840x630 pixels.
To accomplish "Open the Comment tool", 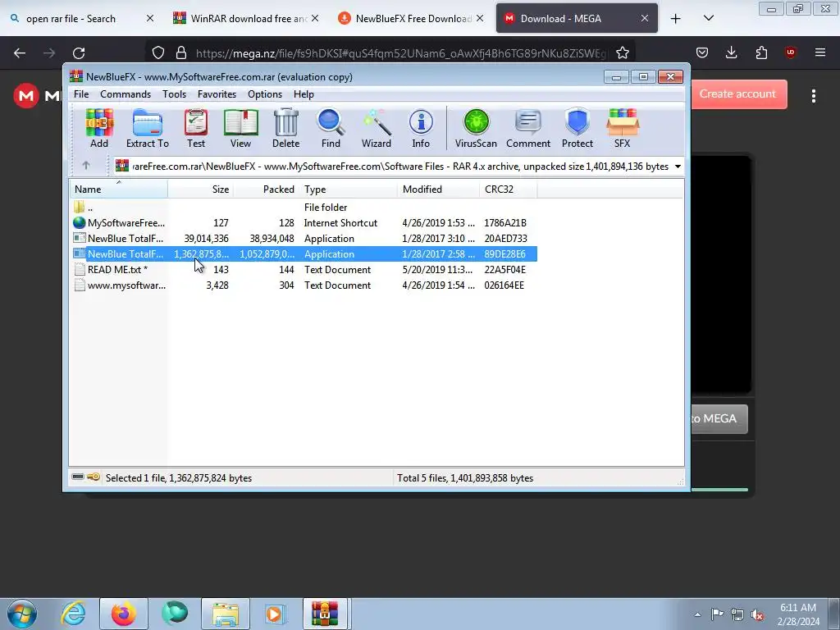I will coord(528,129).
